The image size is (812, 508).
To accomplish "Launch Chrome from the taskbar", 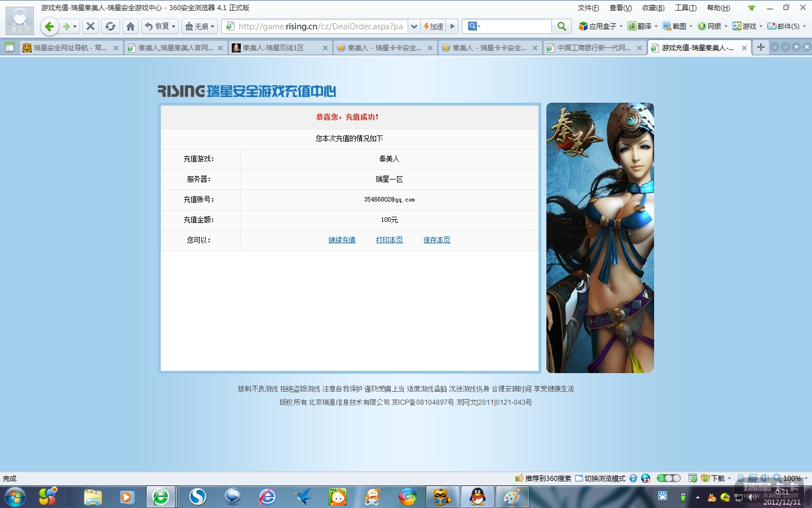I will 407,497.
